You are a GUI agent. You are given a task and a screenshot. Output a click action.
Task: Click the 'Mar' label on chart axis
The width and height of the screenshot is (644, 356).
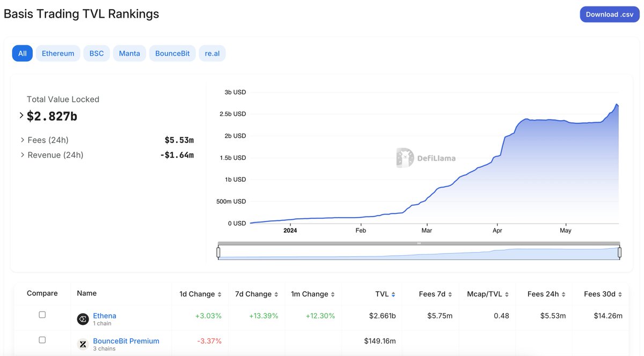427,231
